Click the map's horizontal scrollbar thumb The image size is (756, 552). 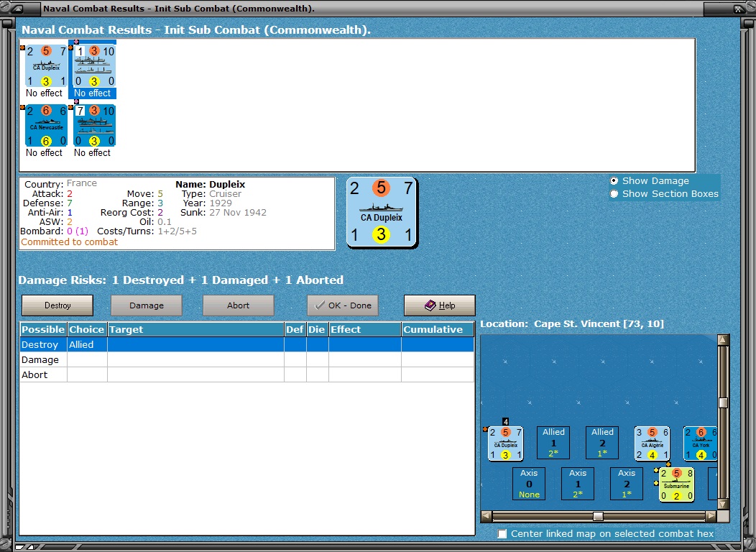point(598,516)
